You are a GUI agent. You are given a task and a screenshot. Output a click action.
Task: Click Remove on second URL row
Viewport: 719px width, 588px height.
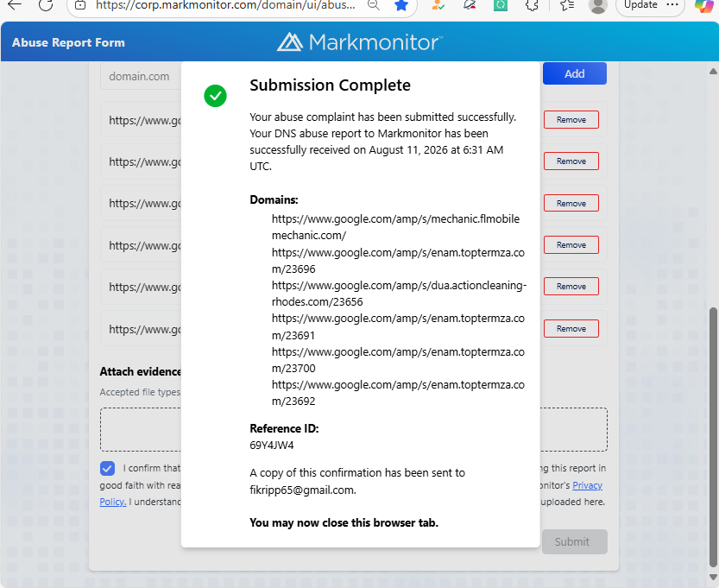[571, 161]
